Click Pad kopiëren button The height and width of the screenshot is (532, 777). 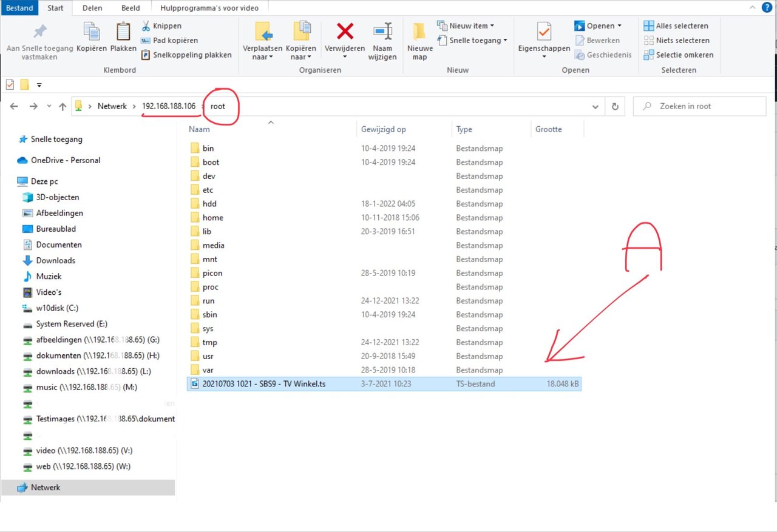(169, 41)
